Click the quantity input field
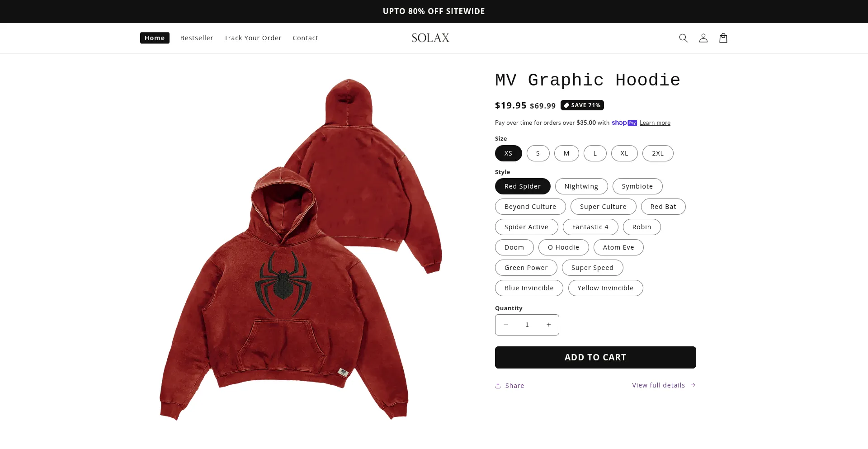Viewport: 868px width, 449px height. coord(527,325)
